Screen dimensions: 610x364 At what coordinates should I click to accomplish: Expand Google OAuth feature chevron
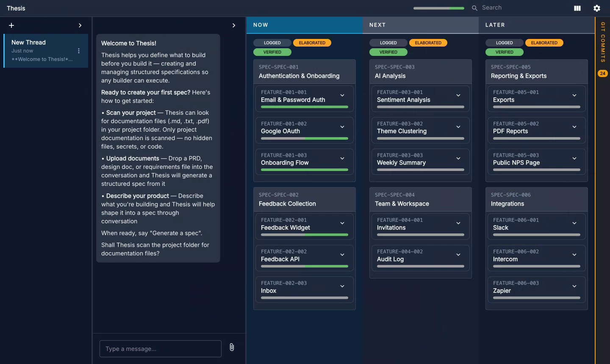pyautogui.click(x=342, y=127)
